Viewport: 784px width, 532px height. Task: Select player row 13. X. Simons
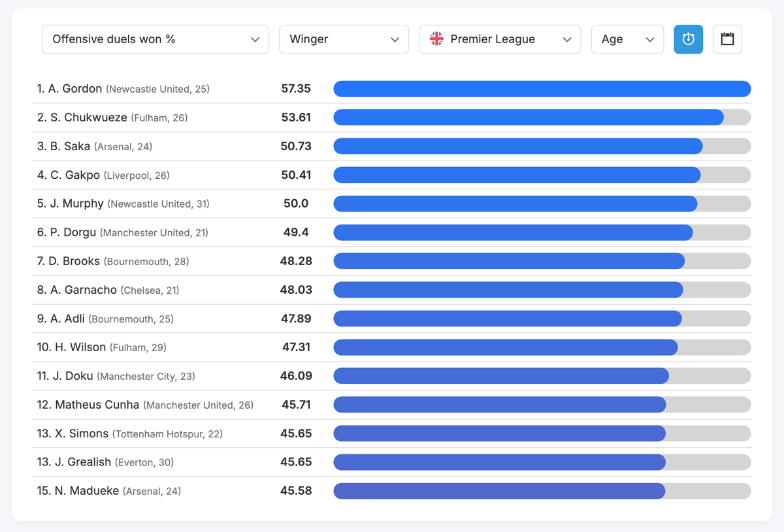pyautogui.click(x=393, y=433)
